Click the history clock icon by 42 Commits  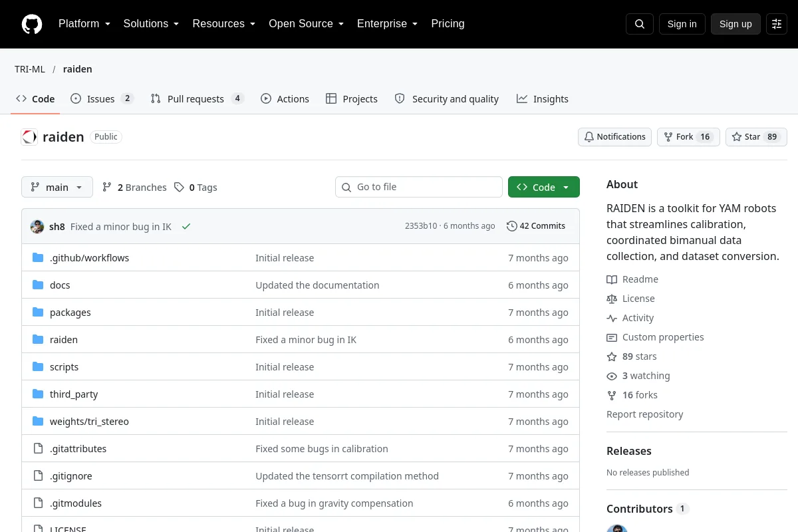(511, 226)
